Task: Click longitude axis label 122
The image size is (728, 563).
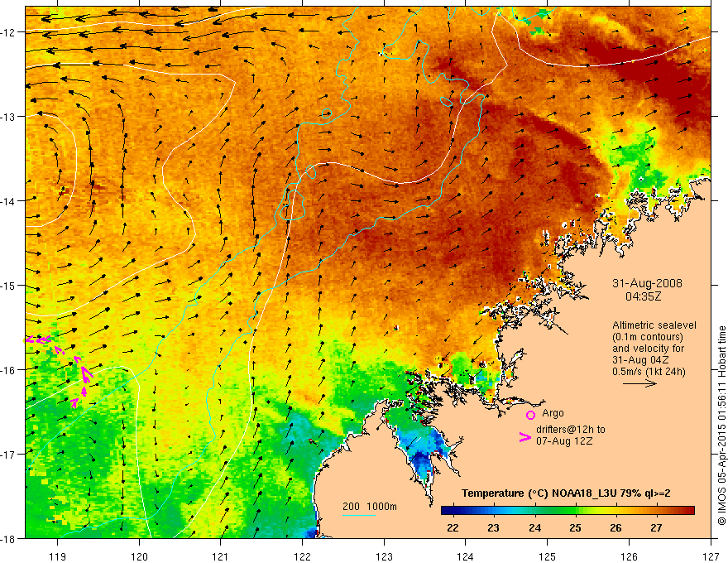Action: (x=302, y=557)
